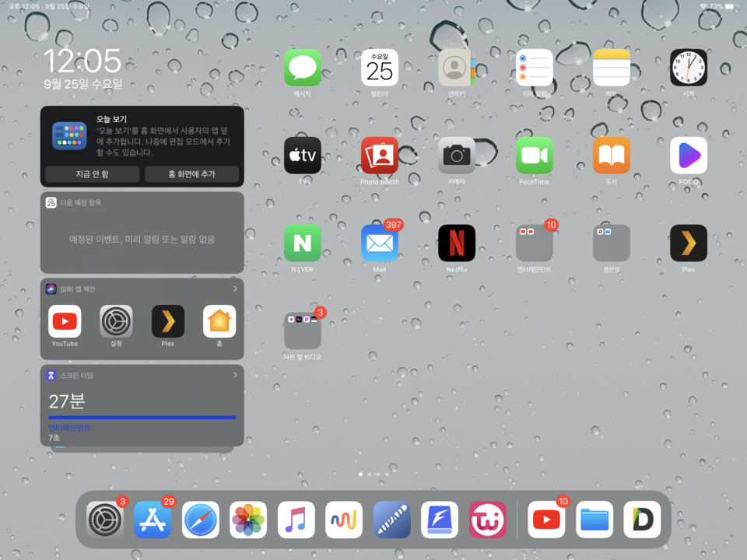747x560 pixels.
Task: Open the Contacts app
Action: (x=457, y=68)
